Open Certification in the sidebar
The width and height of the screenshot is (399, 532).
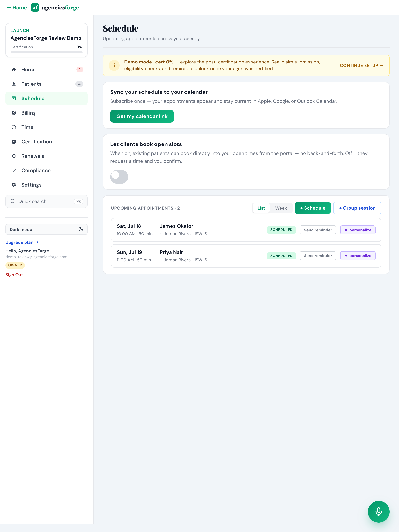point(46,142)
